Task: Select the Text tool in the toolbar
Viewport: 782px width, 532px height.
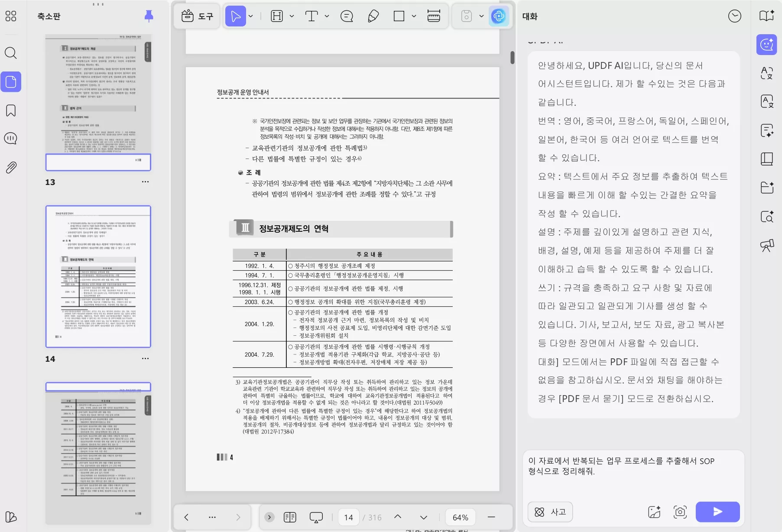Action: pos(311,16)
